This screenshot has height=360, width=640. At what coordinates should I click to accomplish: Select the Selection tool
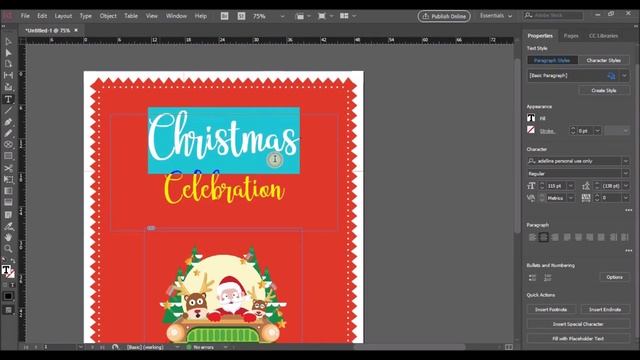tap(8, 42)
